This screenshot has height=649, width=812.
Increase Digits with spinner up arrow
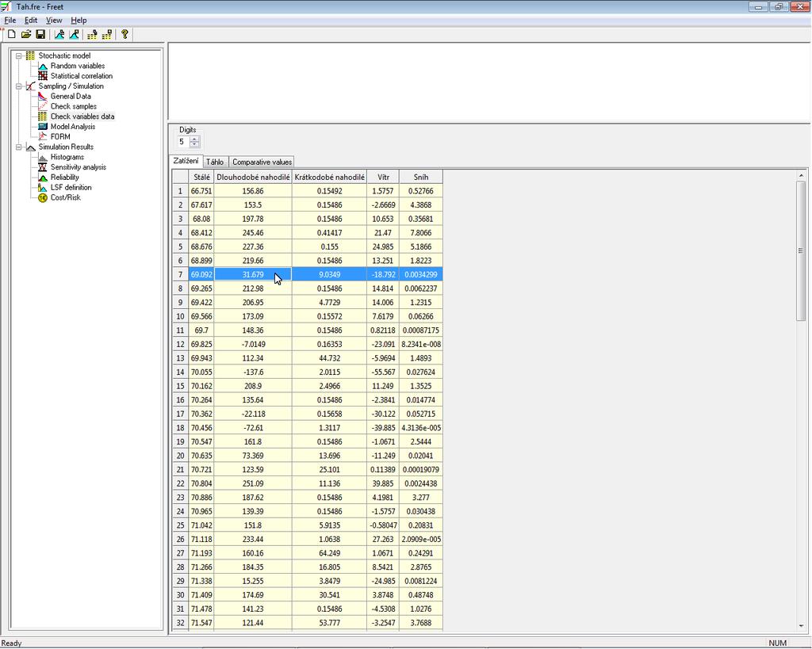(195, 139)
